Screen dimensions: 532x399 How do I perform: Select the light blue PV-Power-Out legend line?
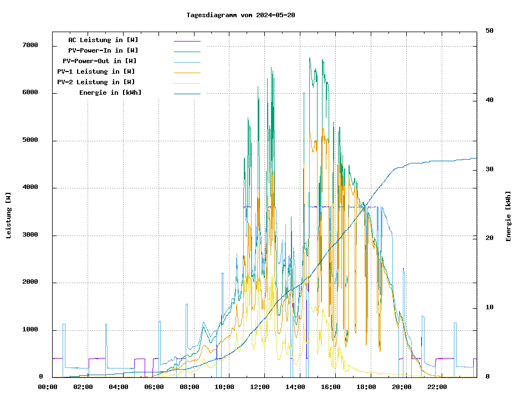click(187, 62)
